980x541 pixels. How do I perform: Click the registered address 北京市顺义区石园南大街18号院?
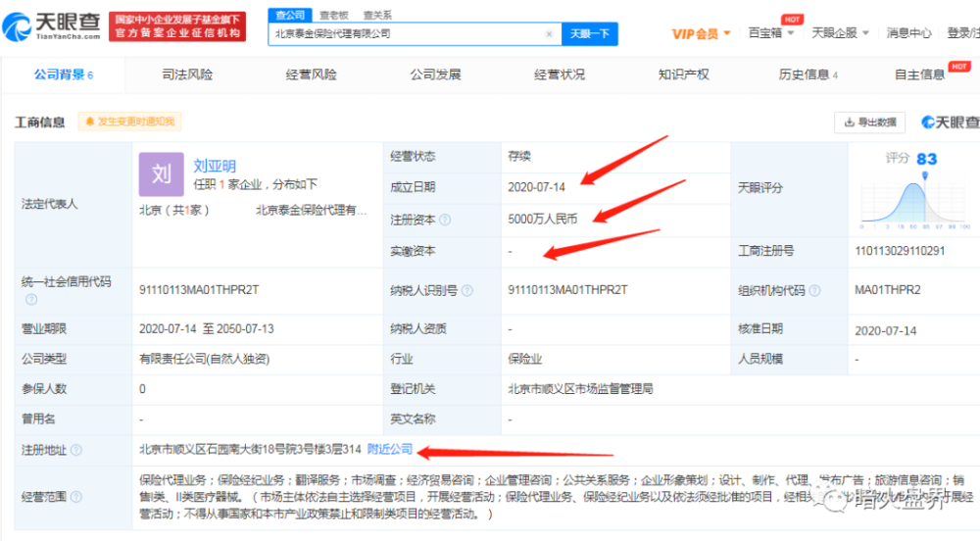250,449
